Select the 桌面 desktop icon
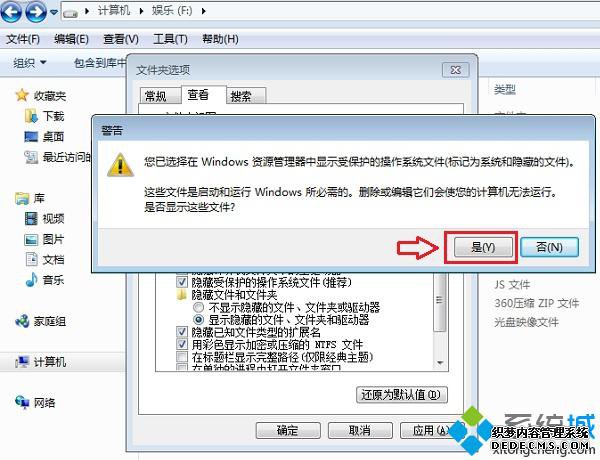 point(31,136)
